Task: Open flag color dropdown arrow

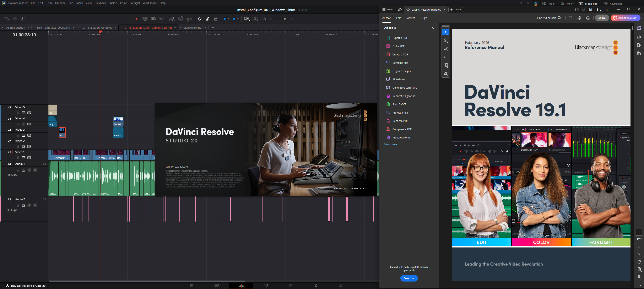Action: pyautogui.click(x=229, y=19)
